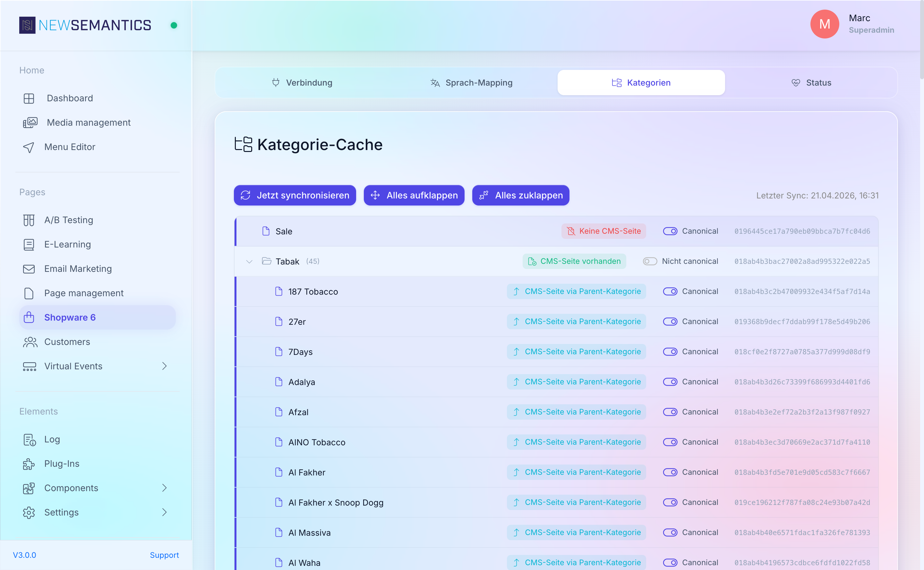The image size is (924, 570).
Task: Click Jetzt synchronisieren button
Action: point(295,195)
